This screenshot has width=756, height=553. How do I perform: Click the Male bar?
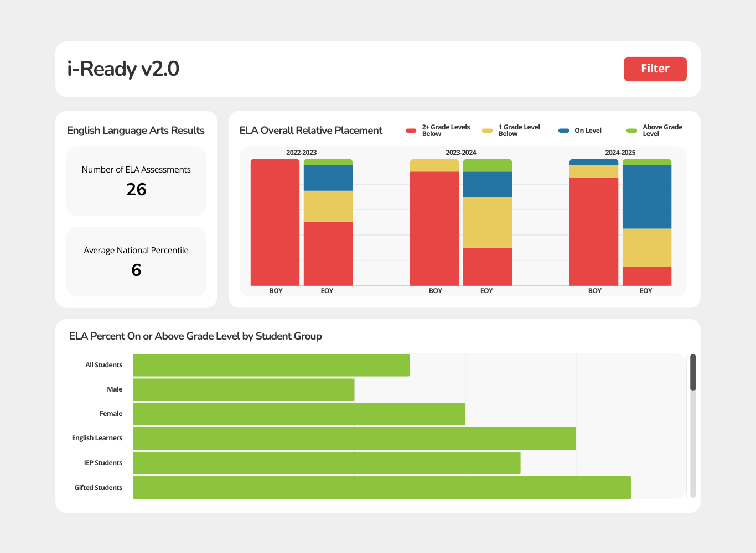click(x=244, y=389)
